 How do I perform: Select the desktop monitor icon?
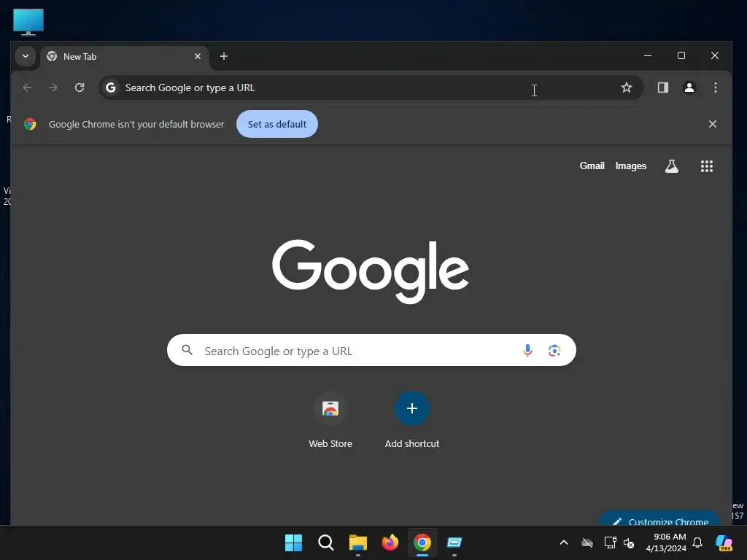[x=28, y=22]
